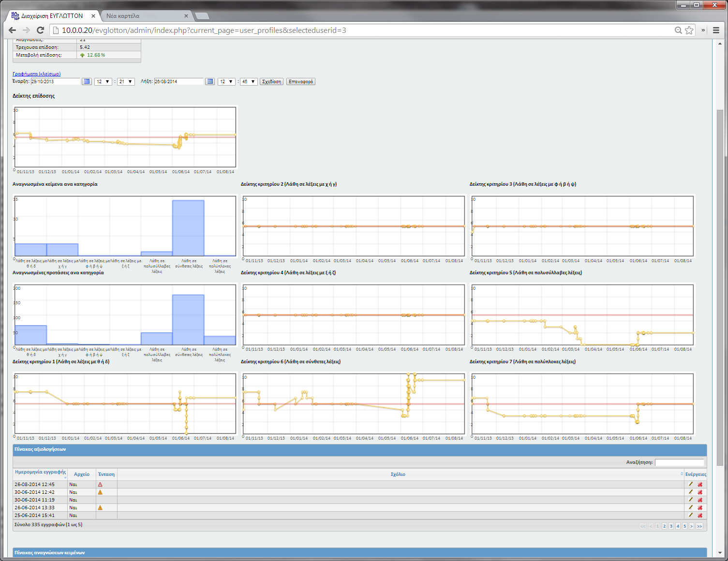The height and width of the screenshot is (561, 728).
Task: Show hidden extensions via the » chevron
Action: [x=703, y=30]
